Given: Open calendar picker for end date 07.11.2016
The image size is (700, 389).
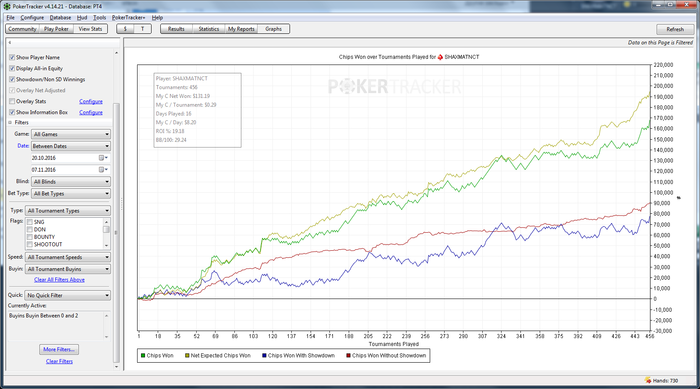Looking at the screenshot, I should tap(103, 170).
